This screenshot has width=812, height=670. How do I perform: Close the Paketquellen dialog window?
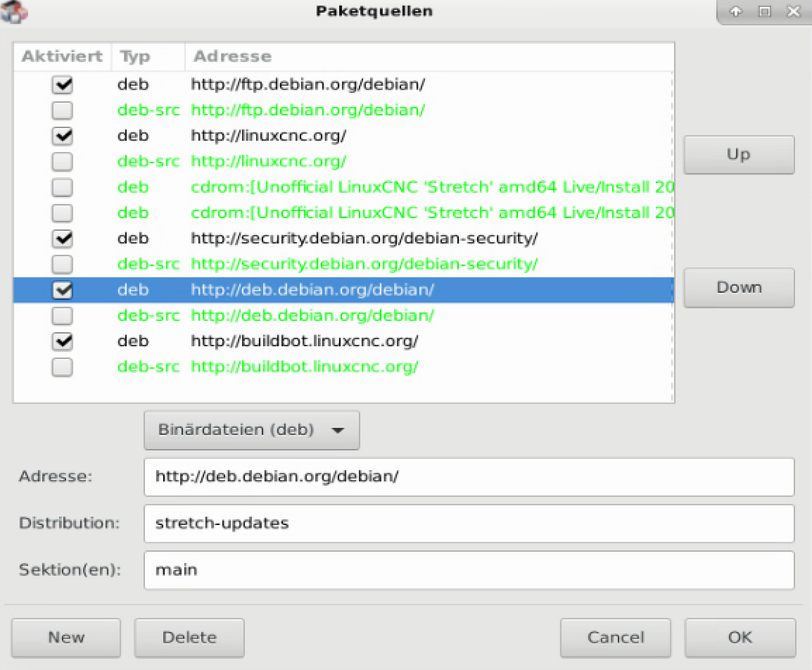coord(794,11)
